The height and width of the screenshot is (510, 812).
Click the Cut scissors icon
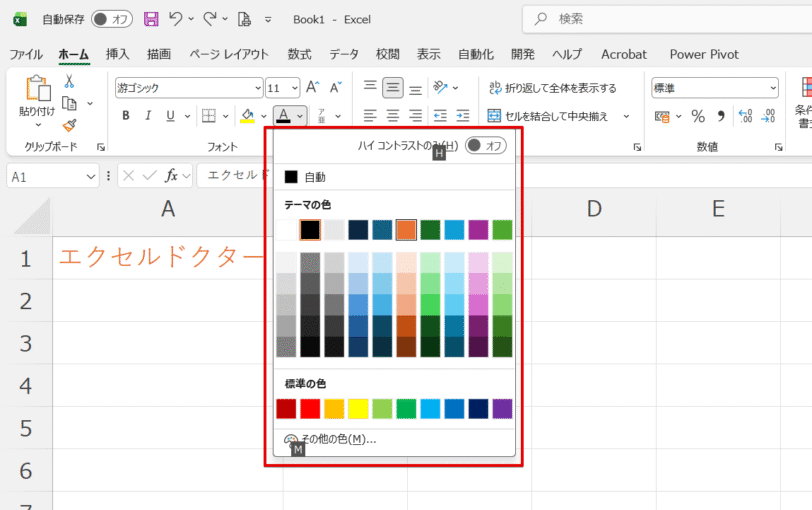tap(69, 81)
